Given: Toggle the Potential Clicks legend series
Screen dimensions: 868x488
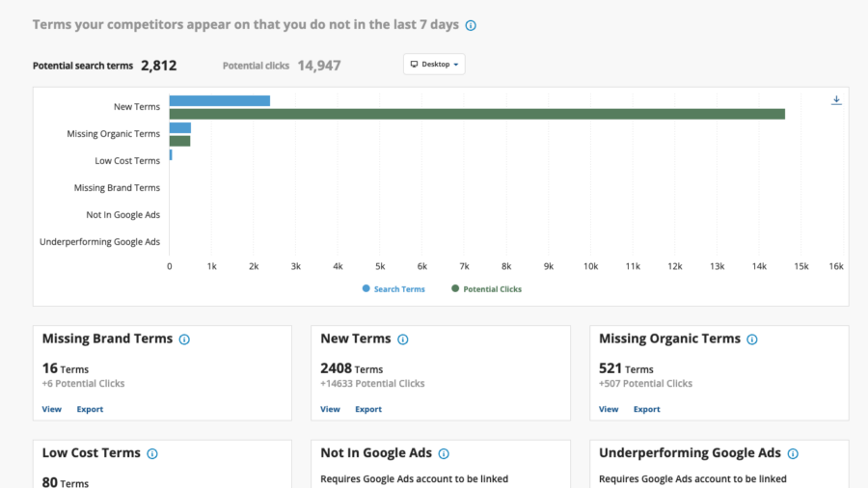Looking at the screenshot, I should 487,288.
